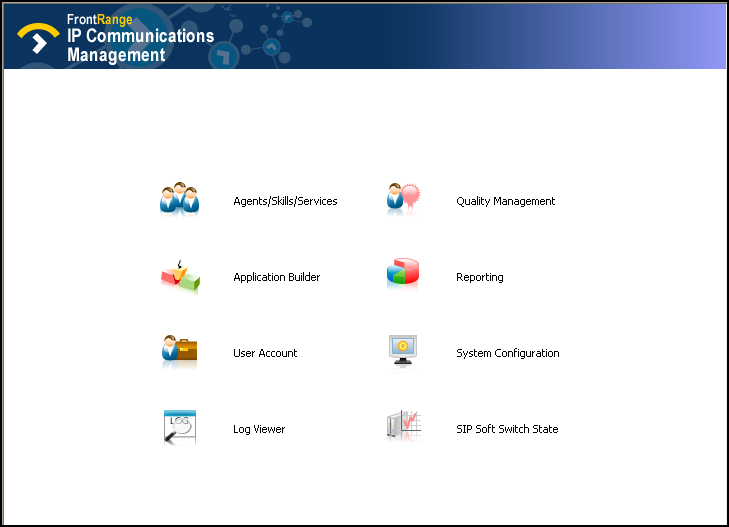View the SIP Soft Switch State link
This screenshot has height=527, width=729.
click(507, 429)
